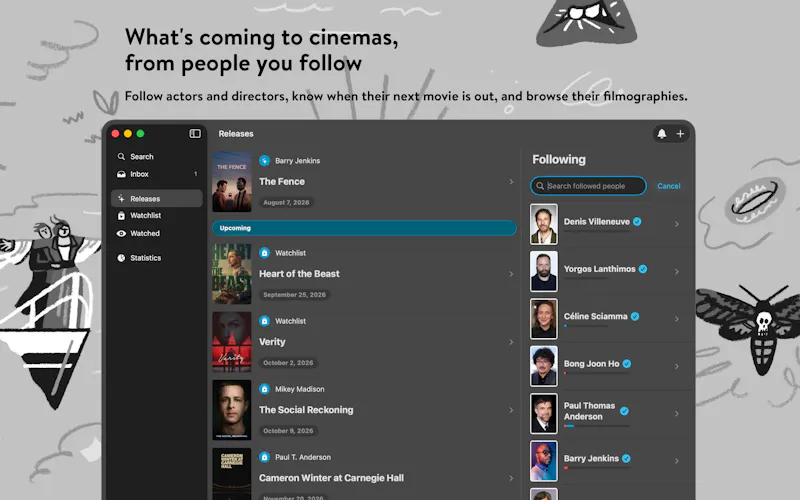Open The Fence details chevron

[511, 182]
